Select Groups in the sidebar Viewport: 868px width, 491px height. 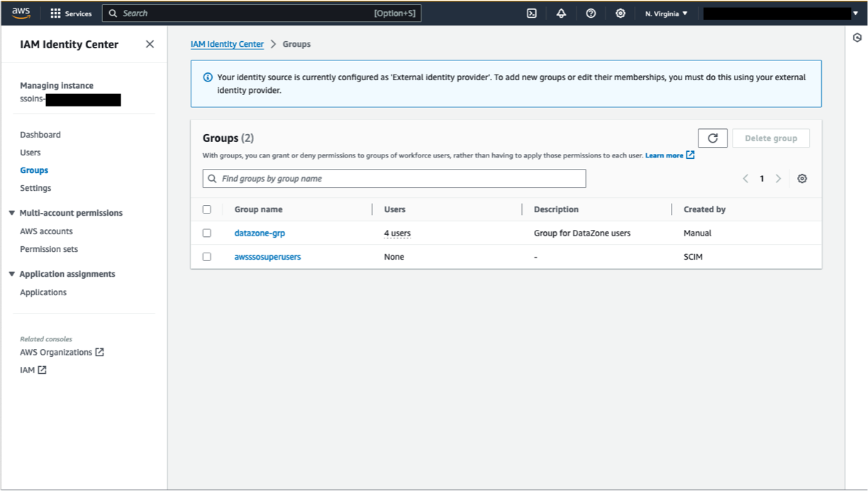pos(34,170)
